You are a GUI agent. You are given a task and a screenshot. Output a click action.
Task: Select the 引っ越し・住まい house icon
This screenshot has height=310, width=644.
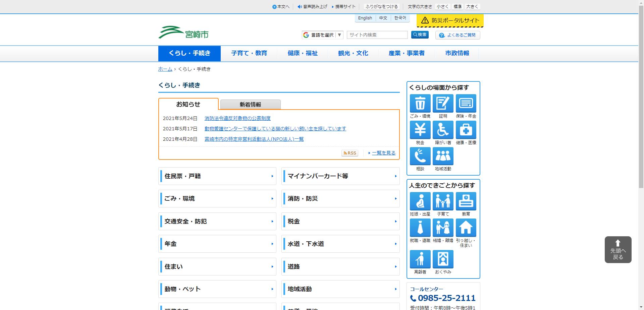pyautogui.click(x=466, y=228)
